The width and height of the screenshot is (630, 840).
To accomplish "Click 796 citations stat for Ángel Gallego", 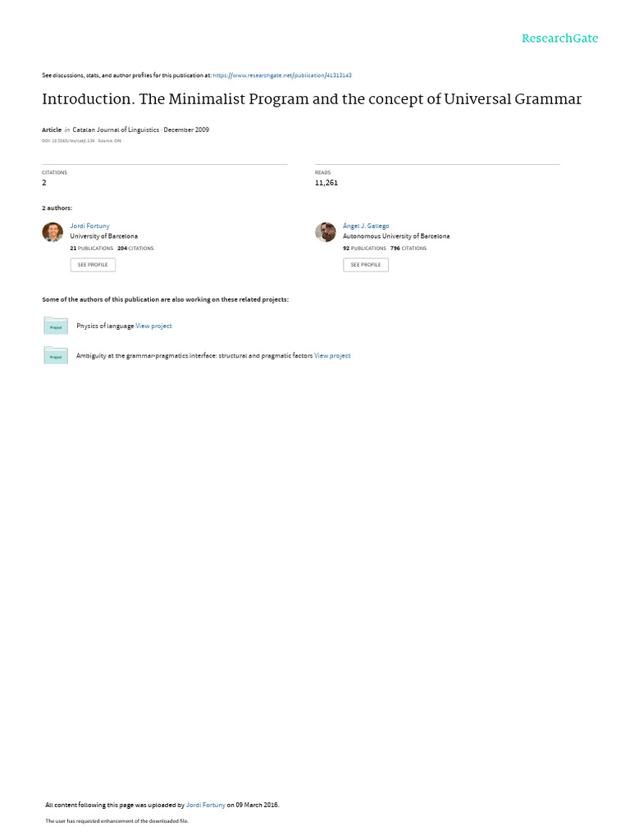I will tap(409, 249).
